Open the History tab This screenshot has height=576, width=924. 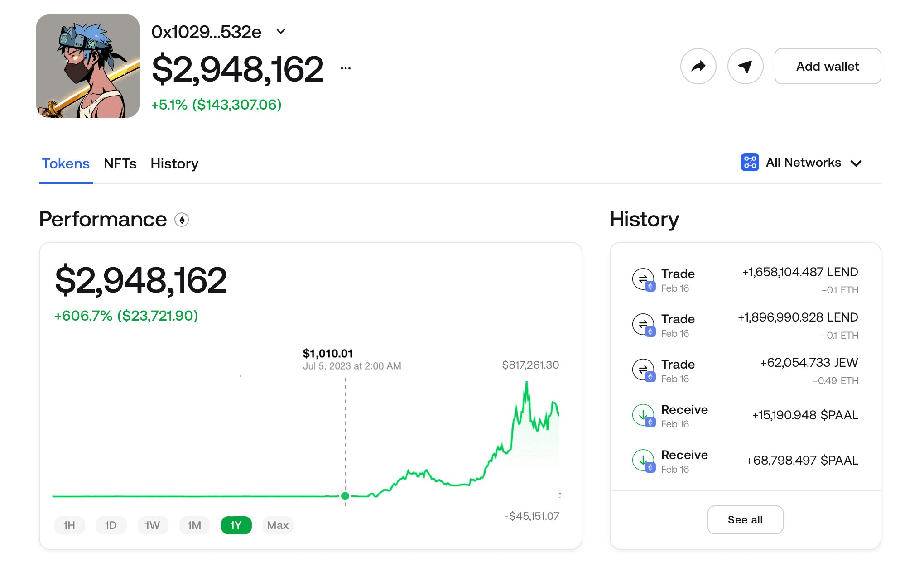tap(174, 163)
